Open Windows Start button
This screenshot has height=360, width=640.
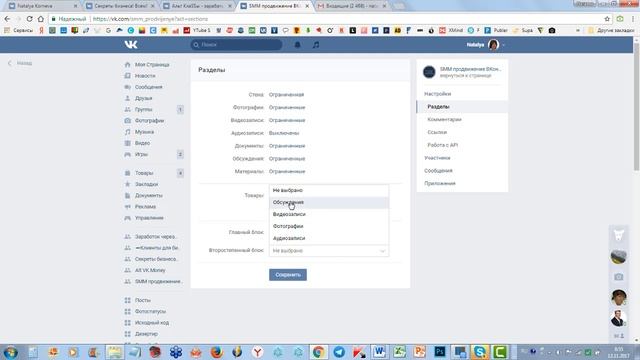pyautogui.click(x=10, y=352)
